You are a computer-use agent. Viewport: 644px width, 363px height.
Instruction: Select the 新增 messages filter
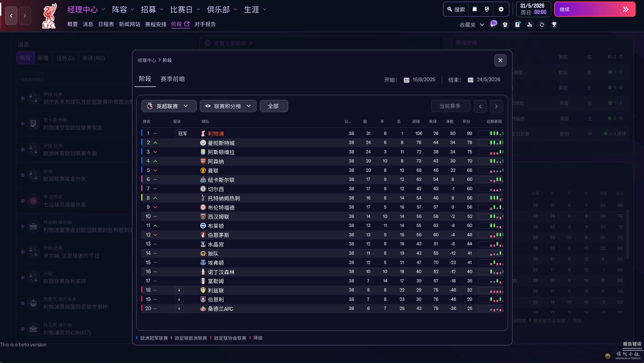tap(43, 58)
